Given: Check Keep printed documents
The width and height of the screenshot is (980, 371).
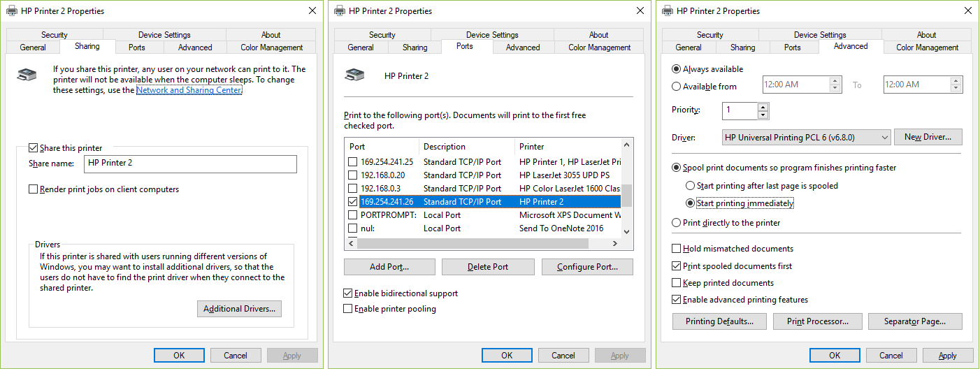Looking at the screenshot, I should [x=676, y=283].
